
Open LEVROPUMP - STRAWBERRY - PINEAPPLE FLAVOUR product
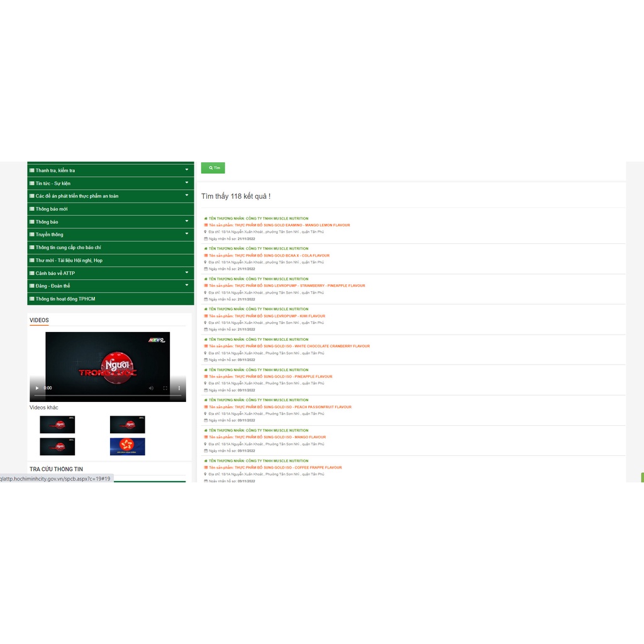299,286
